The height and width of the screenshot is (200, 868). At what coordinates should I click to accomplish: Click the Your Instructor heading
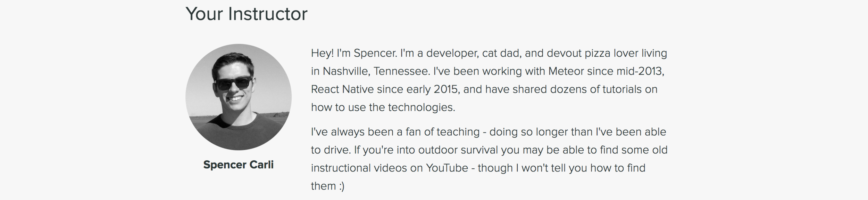click(246, 14)
